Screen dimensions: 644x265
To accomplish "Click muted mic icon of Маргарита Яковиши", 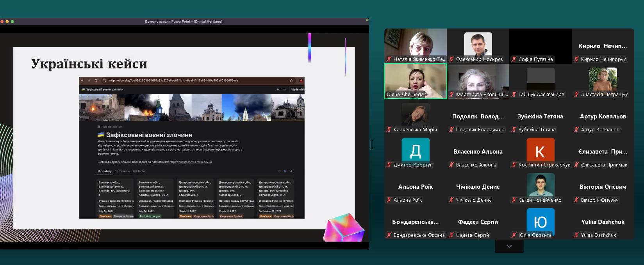I will (451, 95).
